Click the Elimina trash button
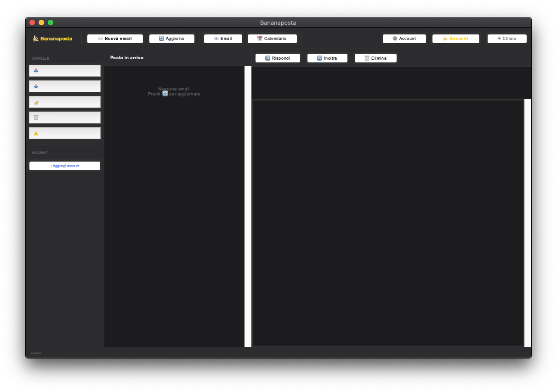557x392 pixels. [375, 58]
